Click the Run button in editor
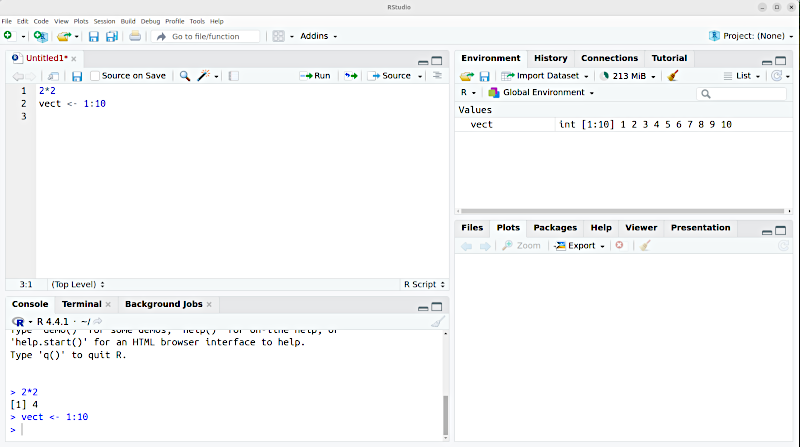 point(315,76)
